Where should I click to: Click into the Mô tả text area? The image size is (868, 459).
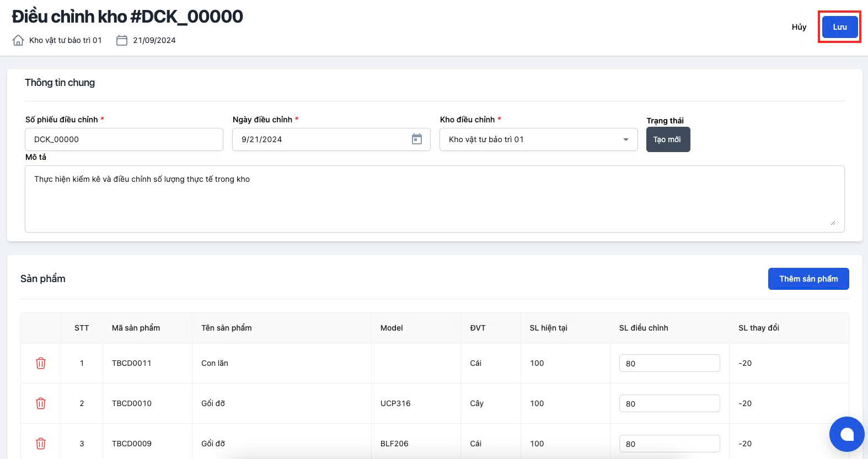(434, 198)
